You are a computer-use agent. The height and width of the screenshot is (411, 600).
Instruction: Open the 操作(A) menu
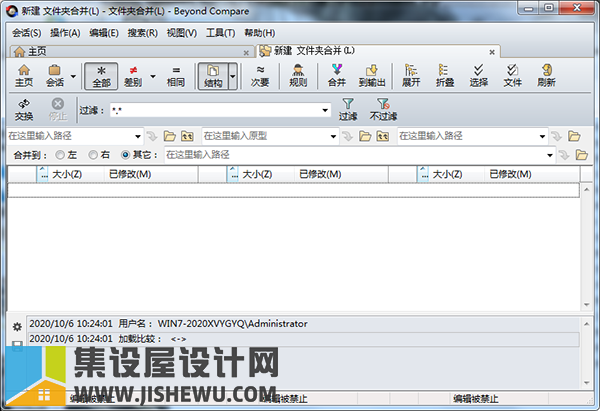(x=65, y=33)
